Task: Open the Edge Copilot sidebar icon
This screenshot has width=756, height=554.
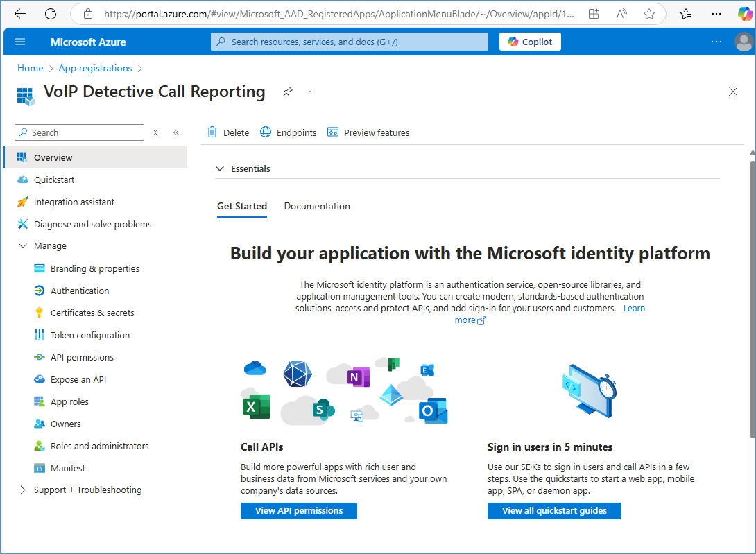Action: pyautogui.click(x=746, y=14)
